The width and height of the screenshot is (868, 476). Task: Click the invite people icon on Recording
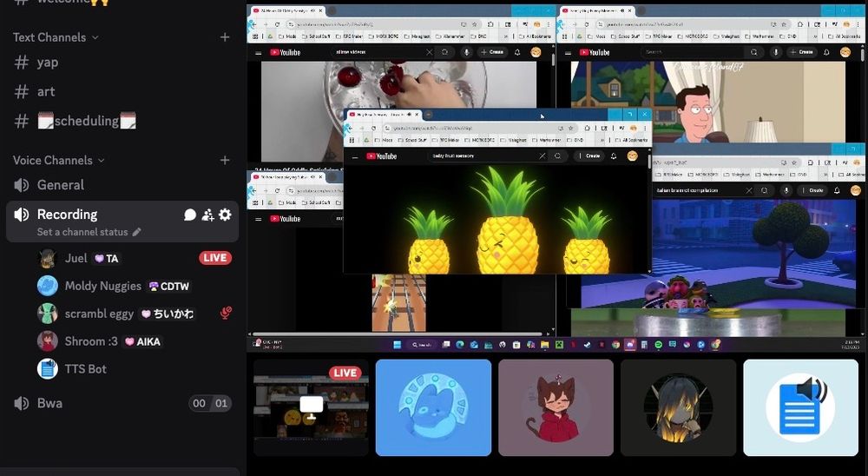tap(207, 215)
